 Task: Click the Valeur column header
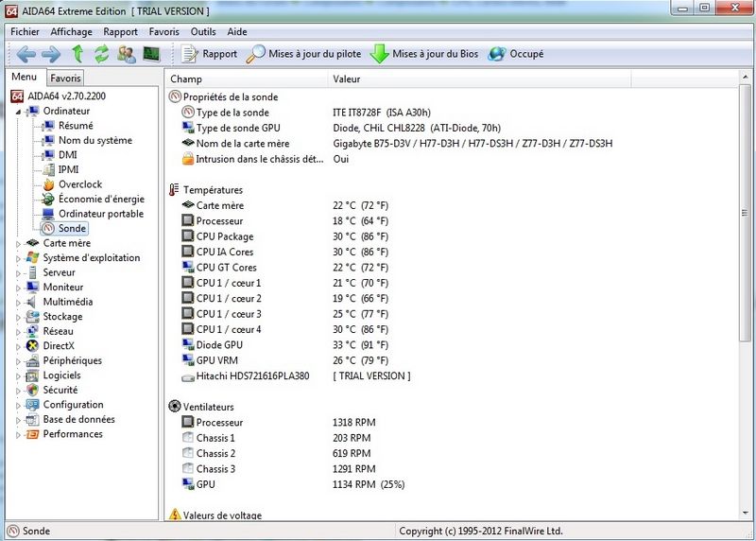[480, 79]
